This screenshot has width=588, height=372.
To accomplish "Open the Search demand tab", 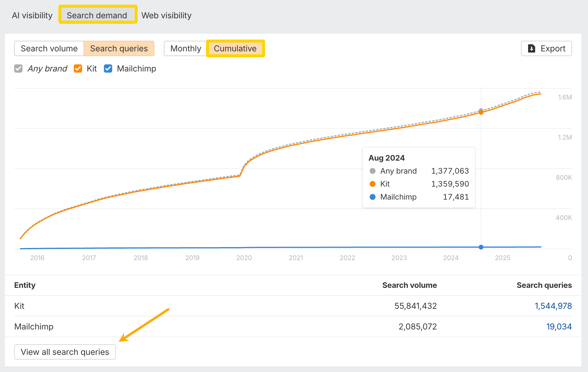I will [97, 15].
